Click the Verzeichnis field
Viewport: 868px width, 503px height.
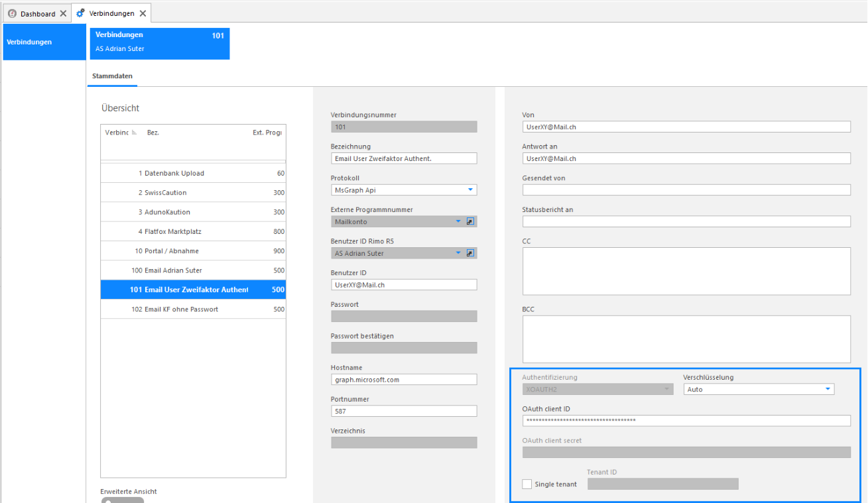coord(404,443)
